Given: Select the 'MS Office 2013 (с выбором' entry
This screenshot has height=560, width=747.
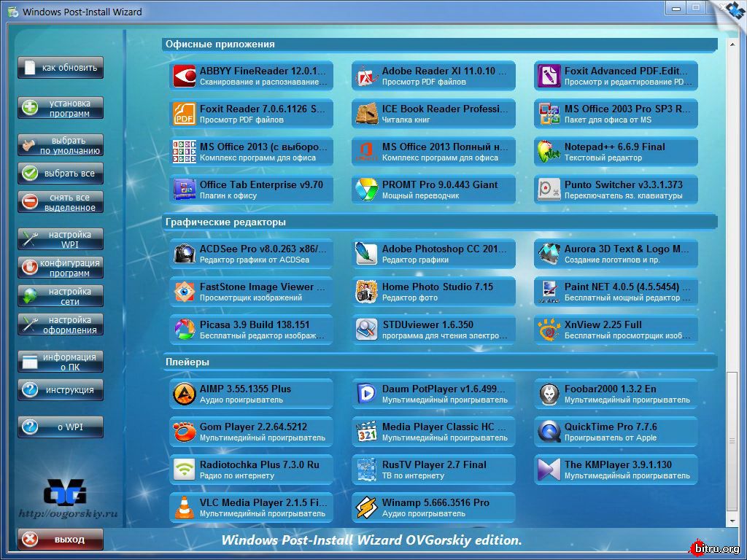Looking at the screenshot, I should click(251, 152).
